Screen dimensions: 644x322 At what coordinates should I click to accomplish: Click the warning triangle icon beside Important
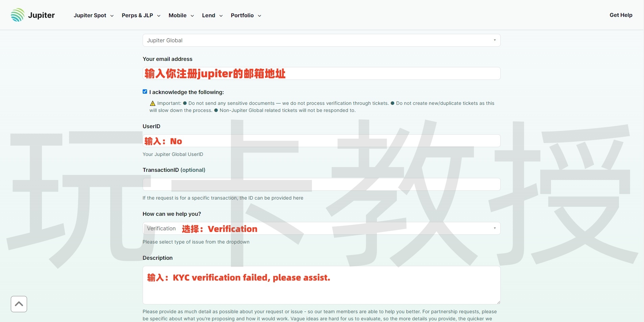(x=152, y=103)
